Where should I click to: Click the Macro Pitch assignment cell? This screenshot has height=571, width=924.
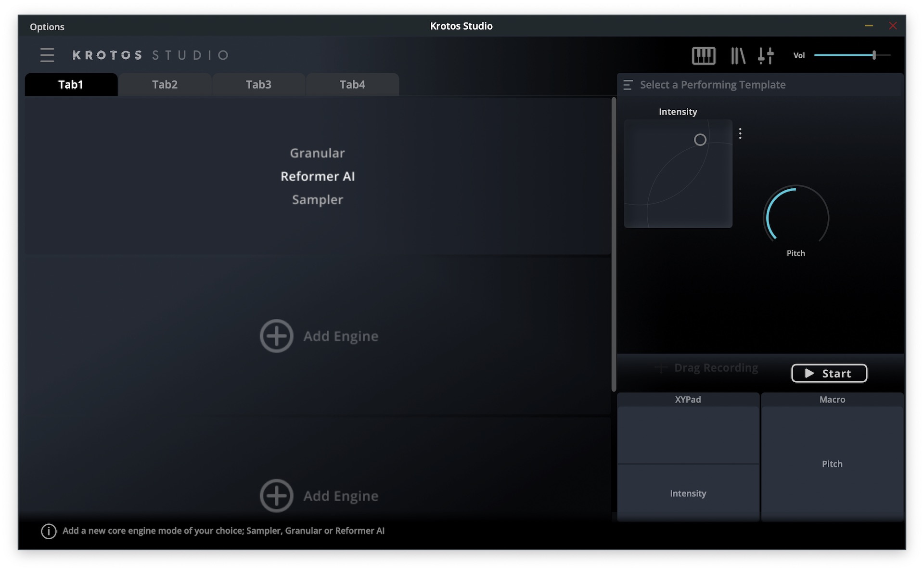click(832, 464)
